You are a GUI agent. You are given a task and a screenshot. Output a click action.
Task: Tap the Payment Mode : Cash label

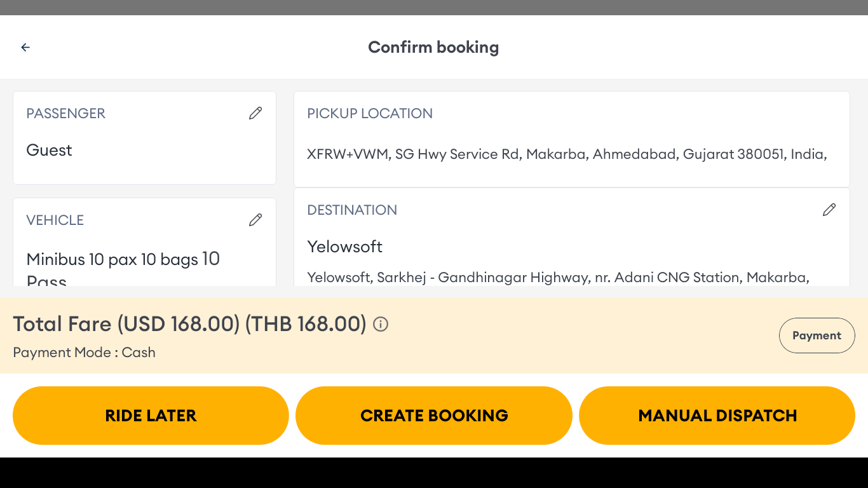pyautogui.click(x=85, y=353)
